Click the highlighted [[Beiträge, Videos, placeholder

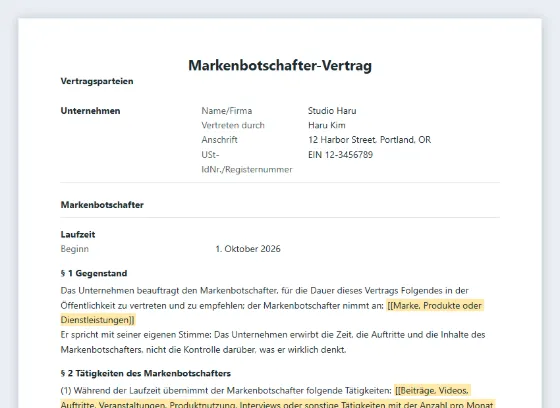[x=432, y=390]
